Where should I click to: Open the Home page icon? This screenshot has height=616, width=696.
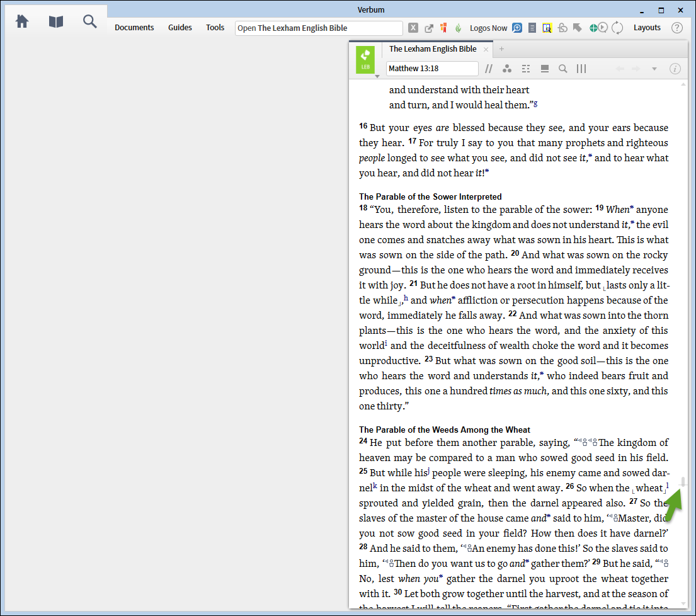click(x=22, y=21)
